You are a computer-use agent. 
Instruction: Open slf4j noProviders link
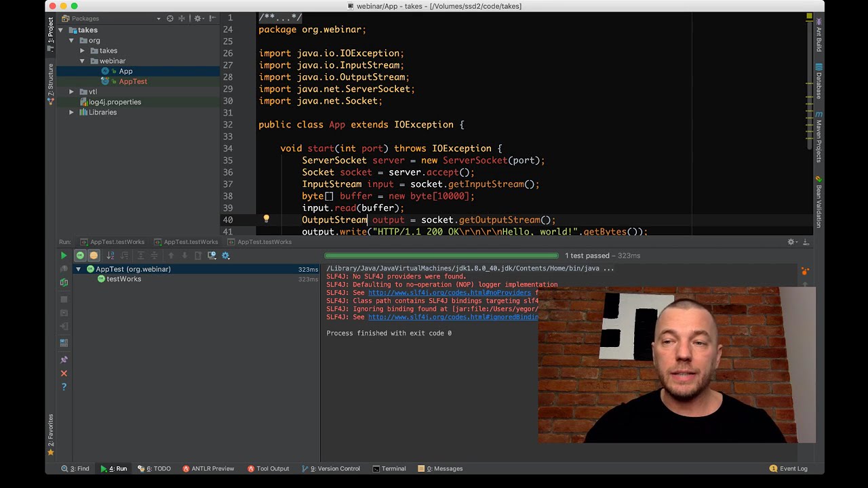pyautogui.click(x=449, y=293)
